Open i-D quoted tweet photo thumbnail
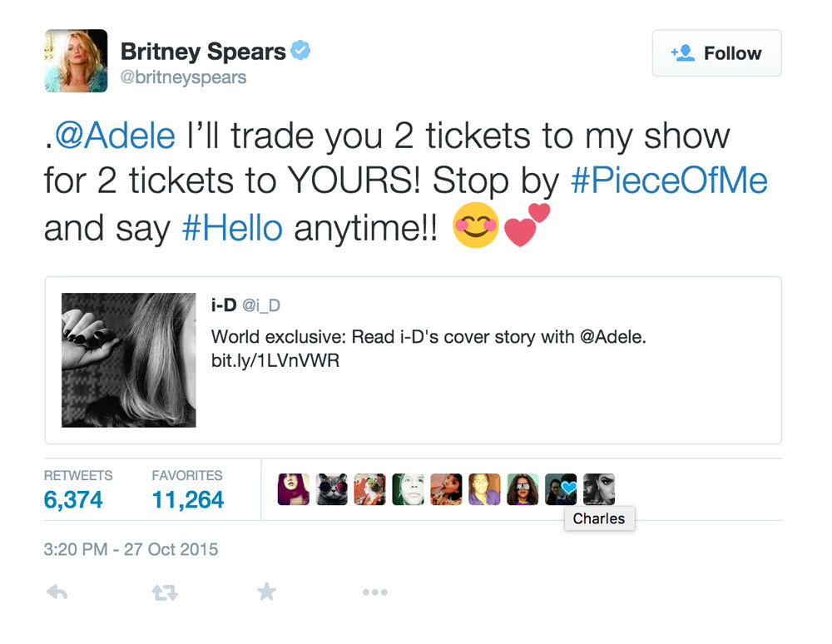Image resolution: width=832 pixels, height=644 pixels. click(x=129, y=359)
